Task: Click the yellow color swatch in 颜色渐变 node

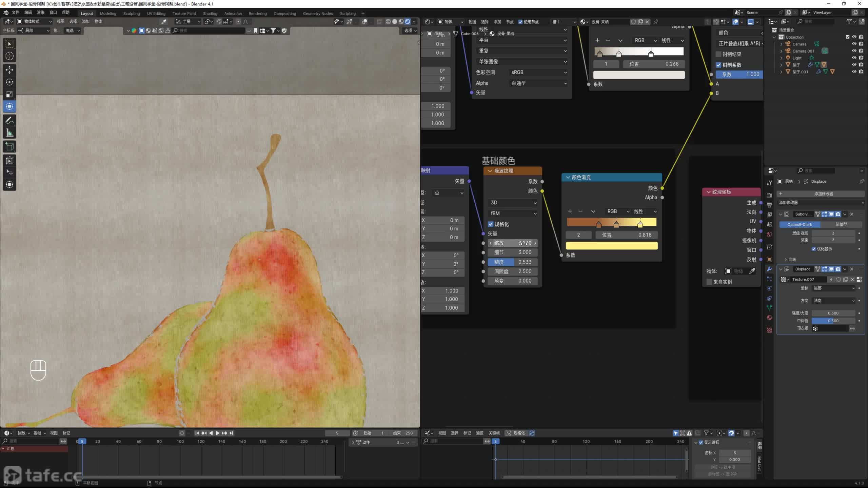Action: [x=611, y=246]
